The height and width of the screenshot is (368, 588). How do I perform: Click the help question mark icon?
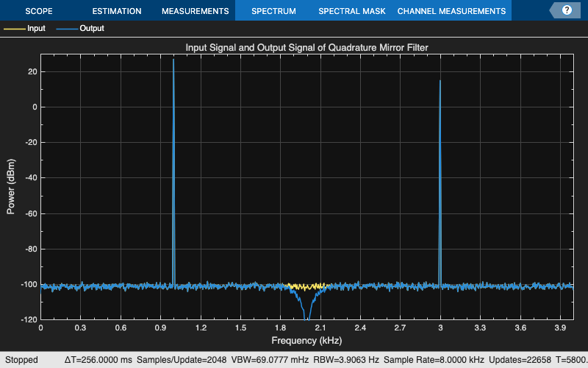coord(567,10)
